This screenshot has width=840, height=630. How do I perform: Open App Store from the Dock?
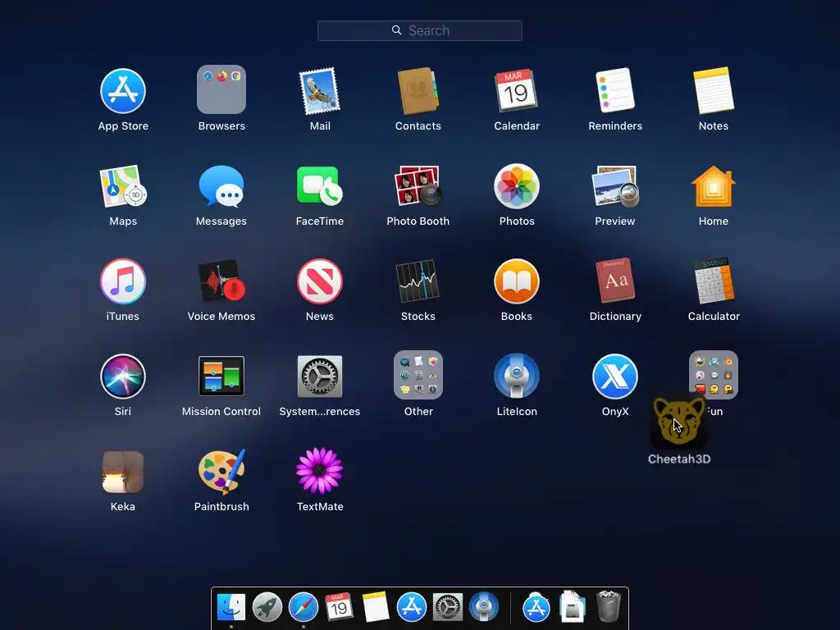coord(412,608)
